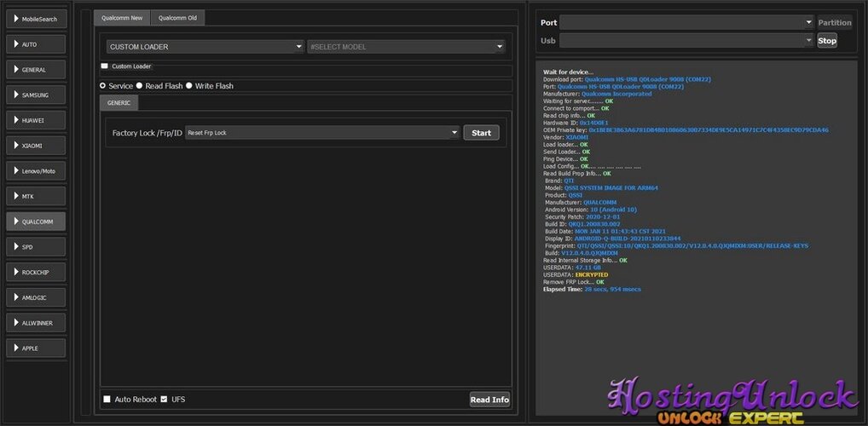
Task: Click the Stop button
Action: tap(827, 40)
